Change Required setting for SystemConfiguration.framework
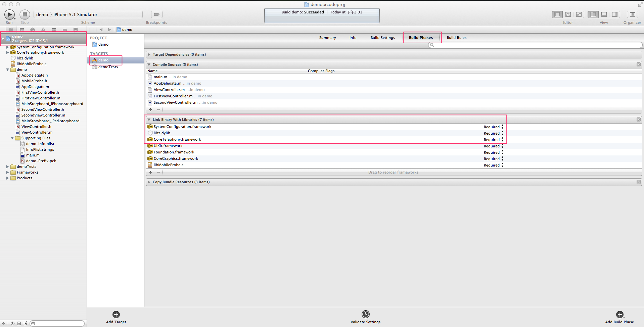The height and width of the screenshot is (327, 644). point(494,127)
